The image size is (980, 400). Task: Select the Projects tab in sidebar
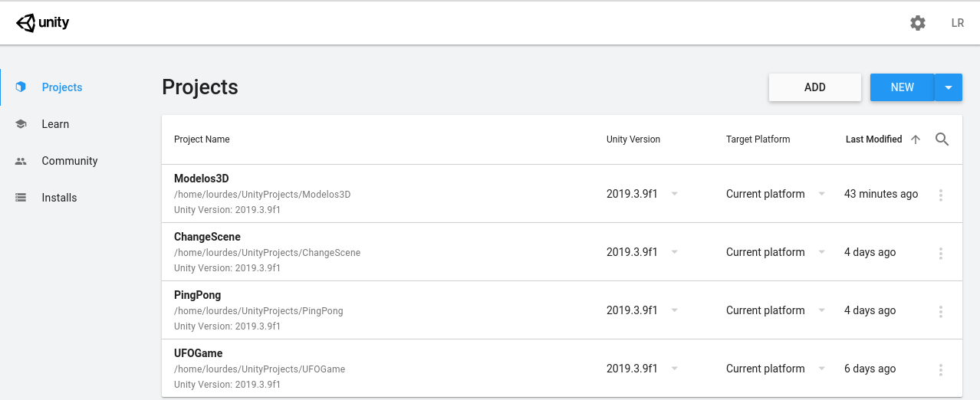pyautogui.click(x=62, y=87)
